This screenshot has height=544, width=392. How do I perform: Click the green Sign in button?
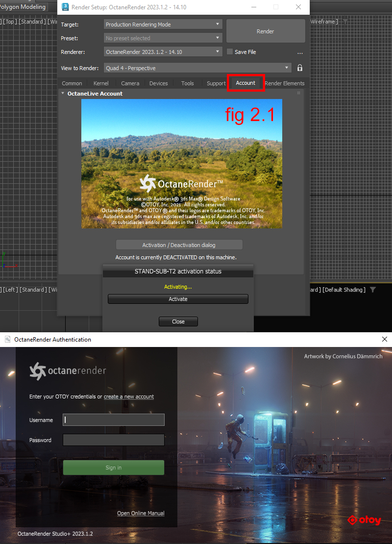[114, 468]
